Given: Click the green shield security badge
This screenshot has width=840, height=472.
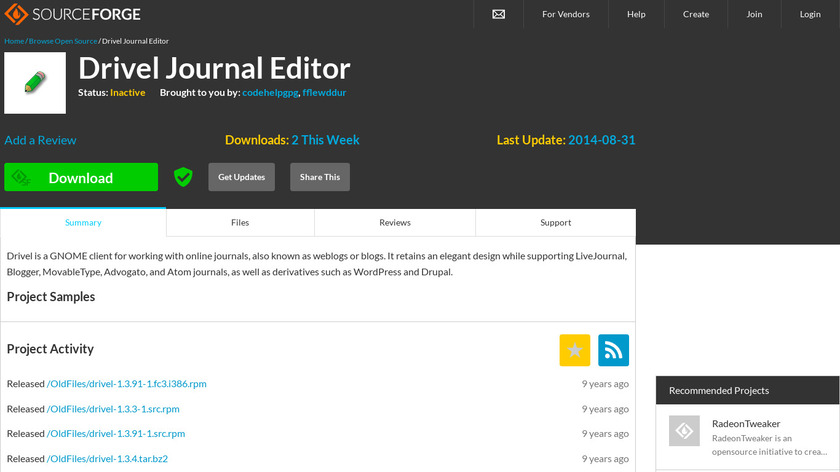Looking at the screenshot, I should [x=183, y=177].
